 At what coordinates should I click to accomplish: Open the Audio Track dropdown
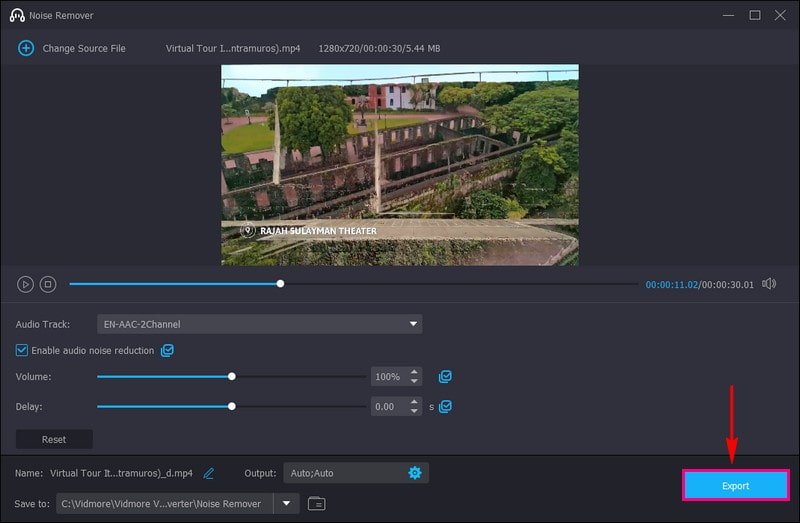tap(260, 324)
